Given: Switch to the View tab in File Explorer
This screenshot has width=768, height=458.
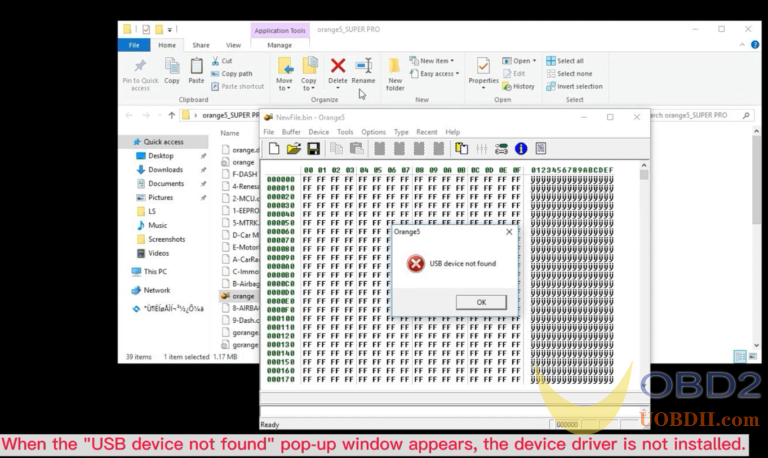Looking at the screenshot, I should (x=233, y=45).
